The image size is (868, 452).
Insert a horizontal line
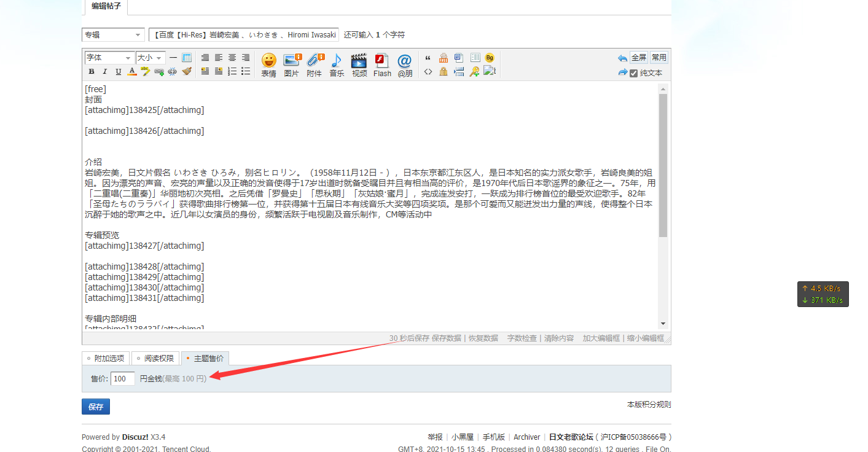point(173,58)
